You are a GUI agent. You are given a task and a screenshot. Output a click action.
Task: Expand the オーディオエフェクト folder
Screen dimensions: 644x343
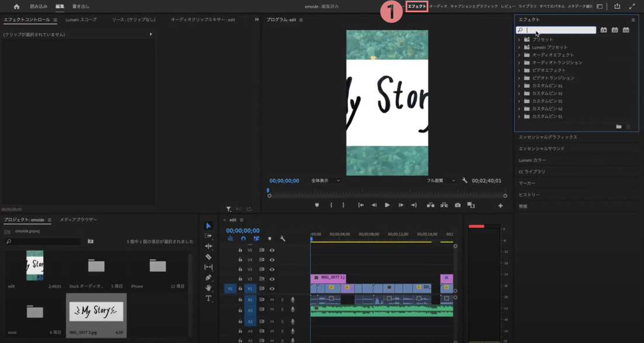(519, 55)
